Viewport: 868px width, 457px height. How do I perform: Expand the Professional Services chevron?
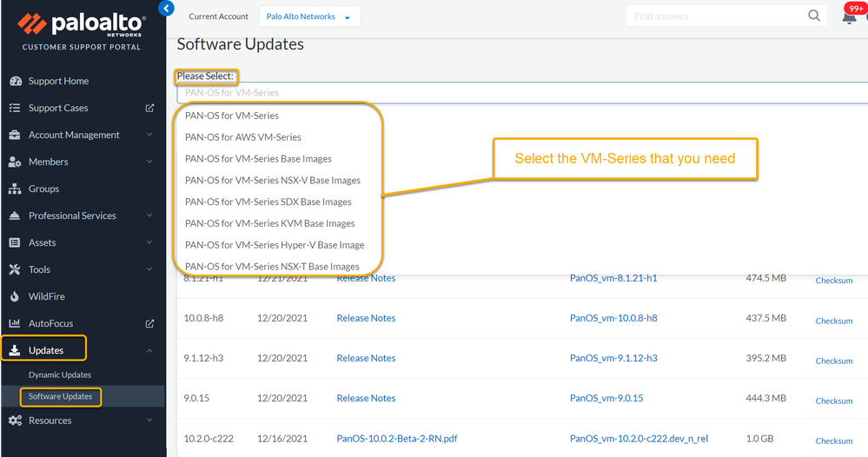(x=149, y=215)
